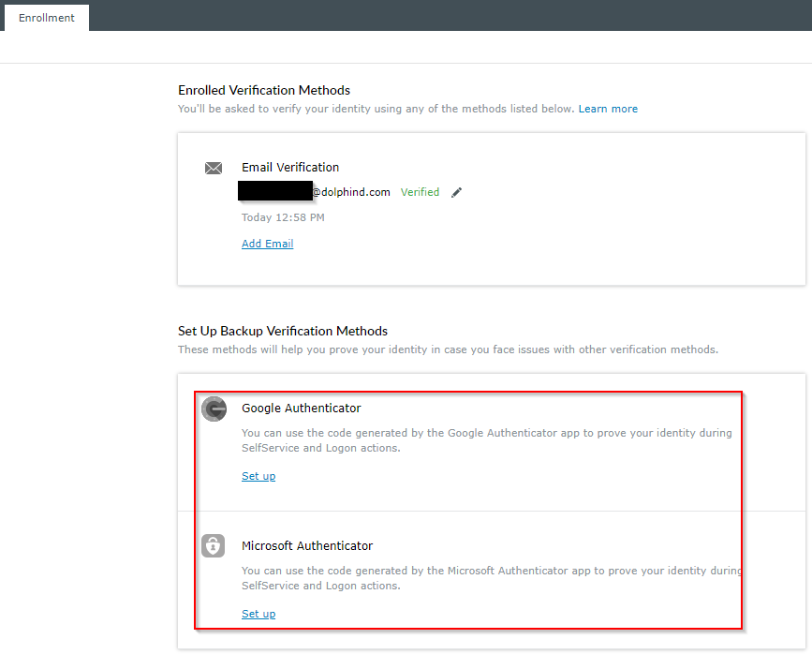
Task: Click the Add Email link
Action: (x=267, y=244)
